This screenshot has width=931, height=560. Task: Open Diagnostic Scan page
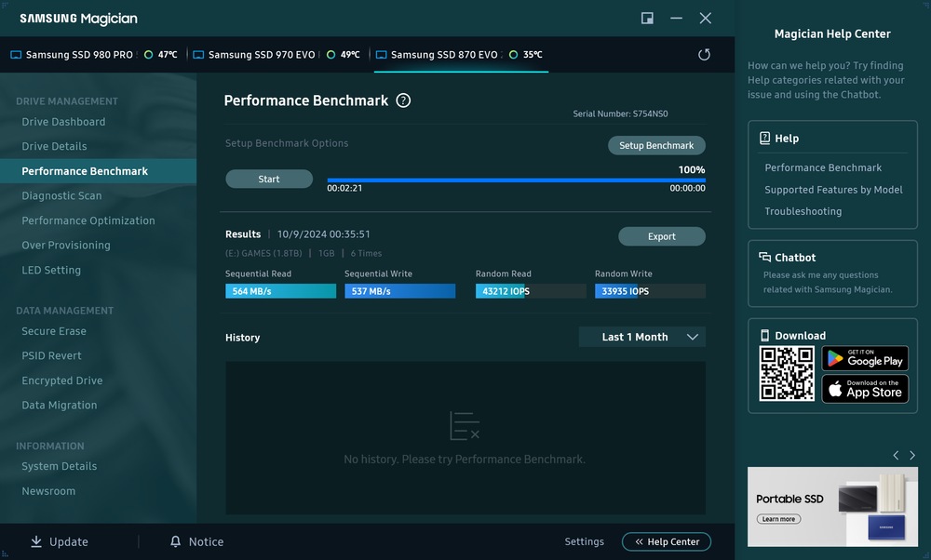tap(61, 195)
